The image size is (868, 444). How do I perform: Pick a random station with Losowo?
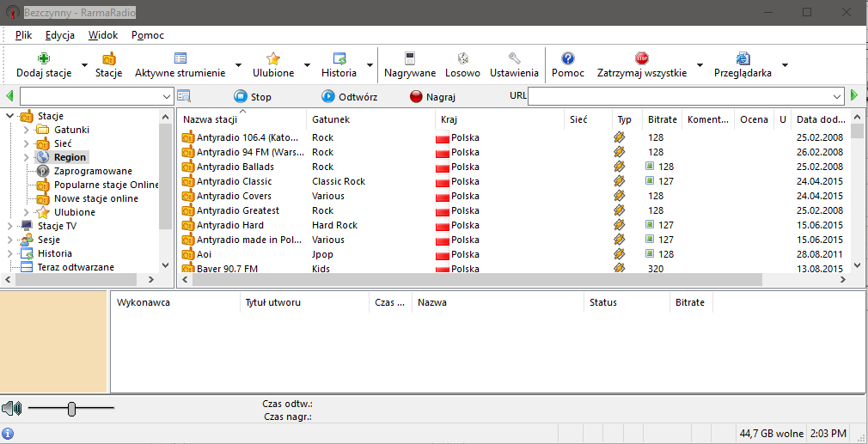[x=462, y=65]
